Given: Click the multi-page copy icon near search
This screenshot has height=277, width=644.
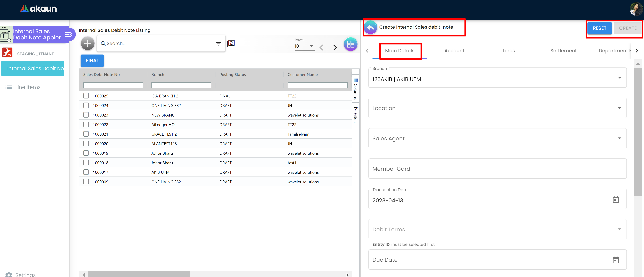Looking at the screenshot, I should point(230,43).
